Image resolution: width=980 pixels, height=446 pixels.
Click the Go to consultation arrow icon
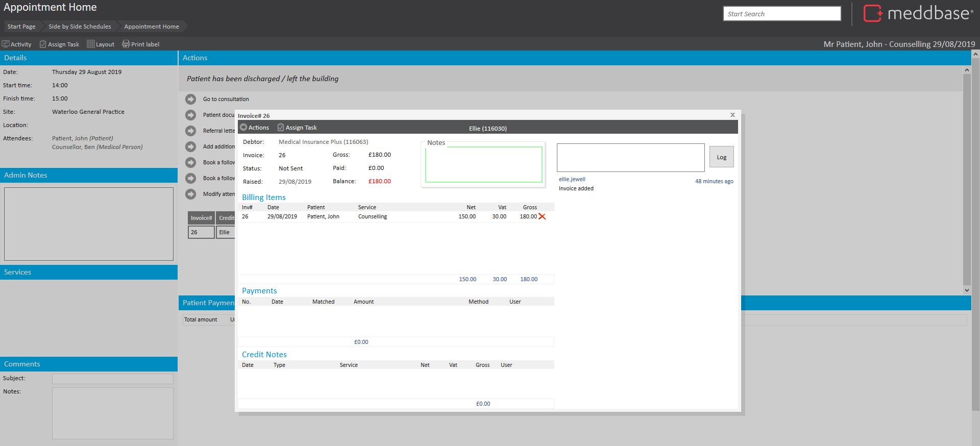click(190, 99)
